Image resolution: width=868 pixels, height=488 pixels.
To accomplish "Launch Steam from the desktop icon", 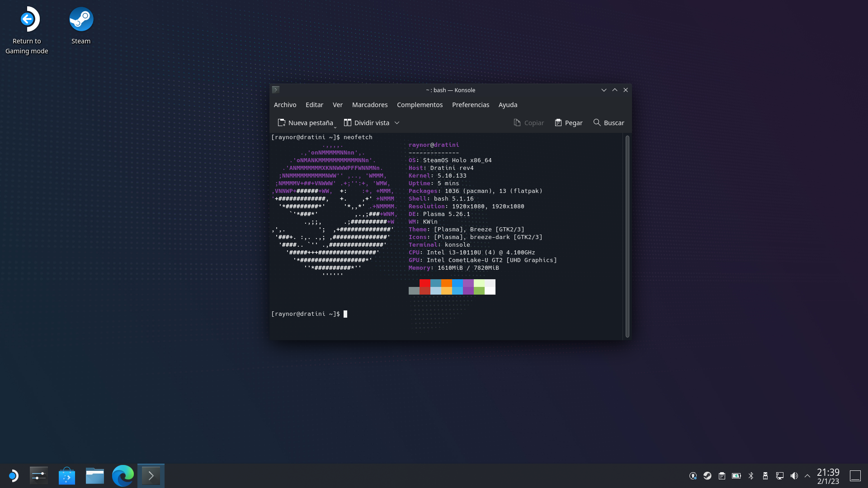I will 81,19.
